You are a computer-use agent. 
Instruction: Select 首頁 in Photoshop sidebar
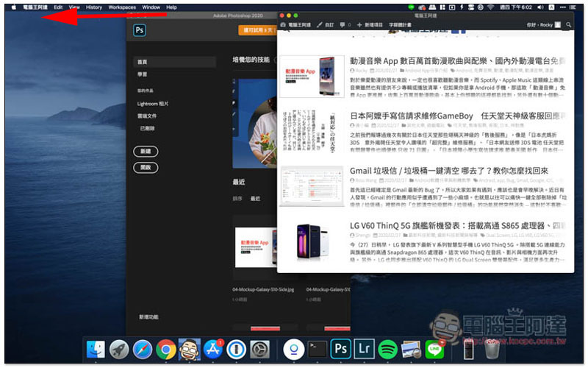[174, 62]
